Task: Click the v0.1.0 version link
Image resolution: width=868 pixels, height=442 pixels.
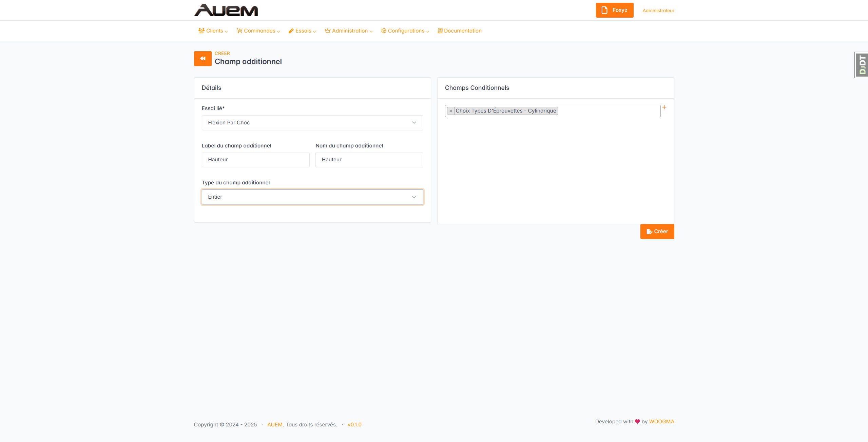Action: pos(354,425)
